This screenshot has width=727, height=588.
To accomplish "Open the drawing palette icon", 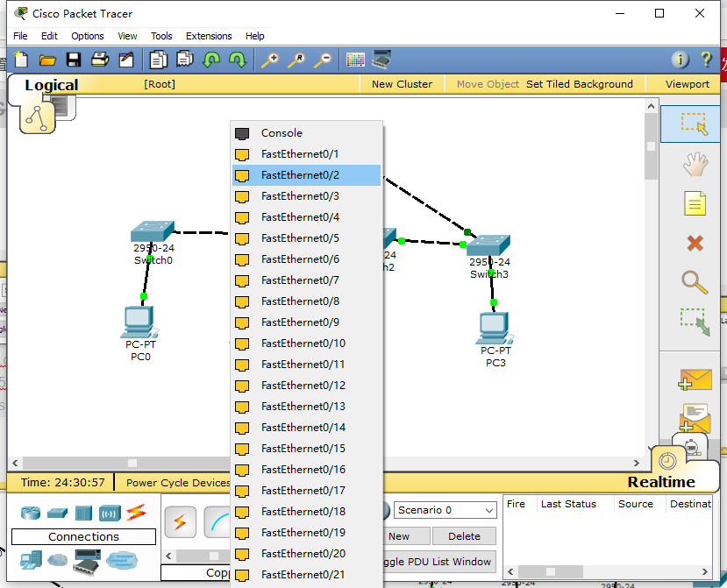I will (355, 60).
